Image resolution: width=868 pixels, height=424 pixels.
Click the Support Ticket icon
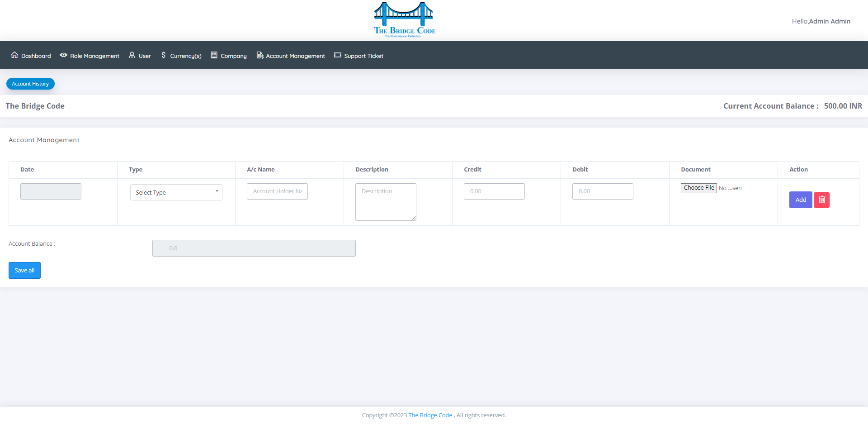coord(338,55)
